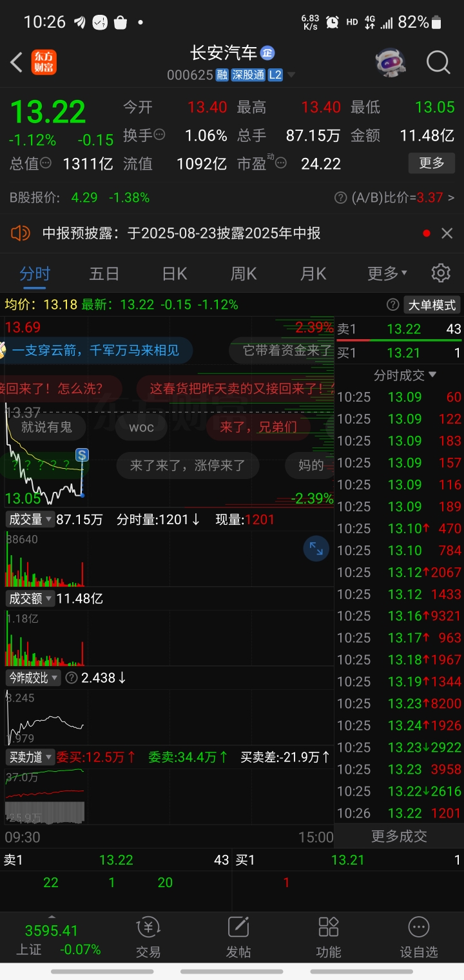Switch to the 五日 tab
This screenshot has height=980, width=464.
tap(104, 273)
